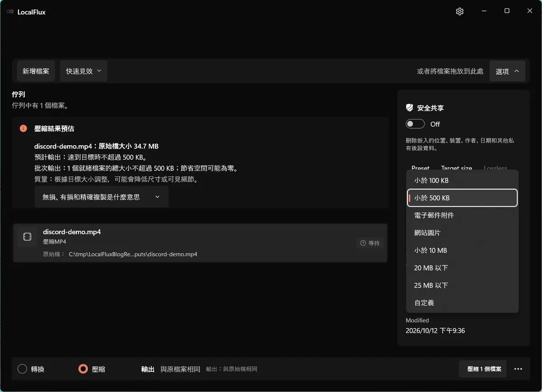Click the 佇列 heading
The image size is (542, 392).
coord(19,94)
